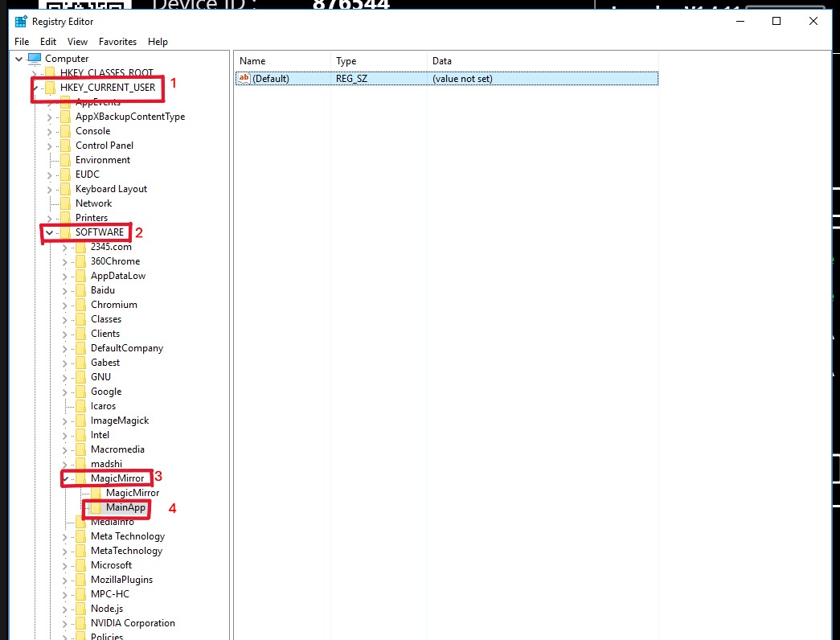Click the folder icon next to Control Panel
This screenshot has width=840, height=640.
pyautogui.click(x=65, y=146)
